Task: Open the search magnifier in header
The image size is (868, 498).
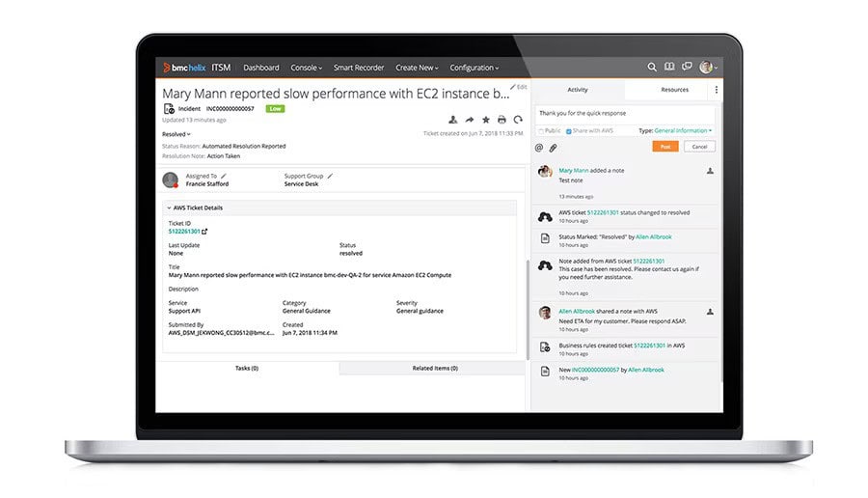Action: [652, 67]
